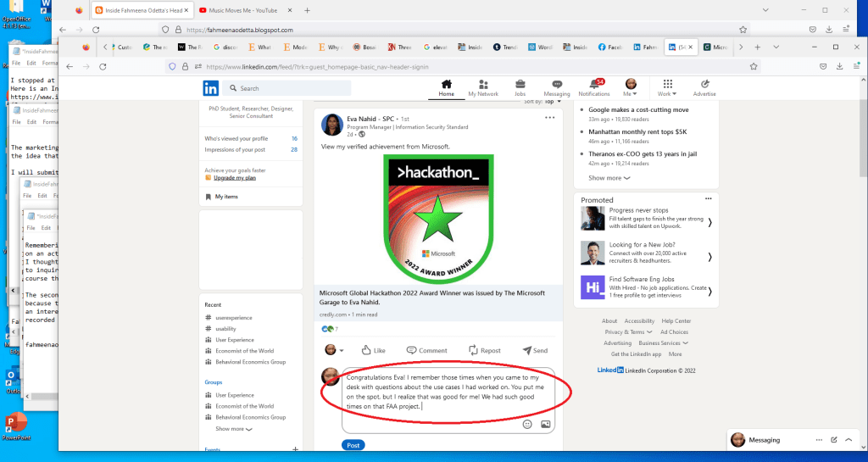Screen dimensions: 868x462
Task: List all tabs dropdown in front Firefox
Action: click(776, 47)
